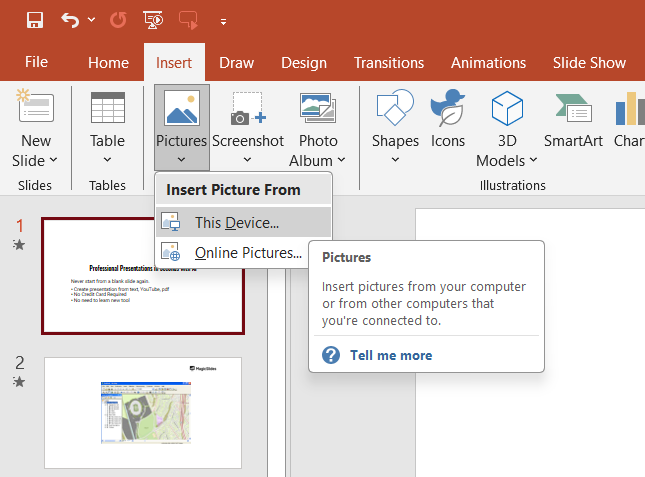
Task: Choose Online Pictures... menu entry
Action: coord(244,252)
